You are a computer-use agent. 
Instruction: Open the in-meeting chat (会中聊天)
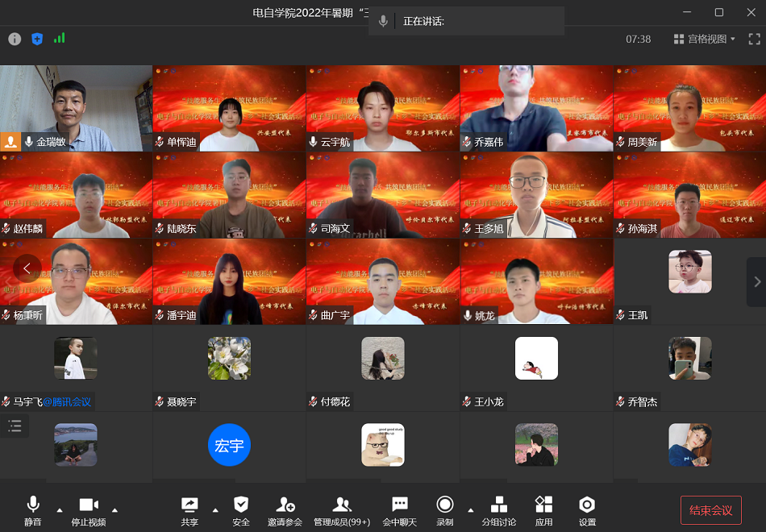click(400, 505)
